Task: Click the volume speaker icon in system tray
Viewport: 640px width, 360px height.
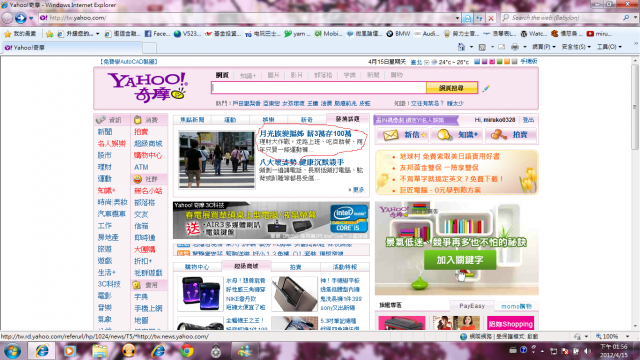Action: (x=587, y=351)
